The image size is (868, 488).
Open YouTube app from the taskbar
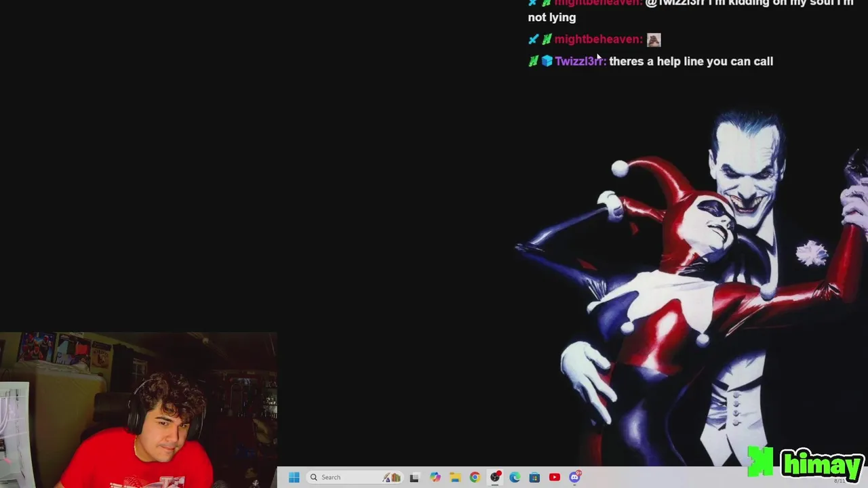click(x=555, y=477)
